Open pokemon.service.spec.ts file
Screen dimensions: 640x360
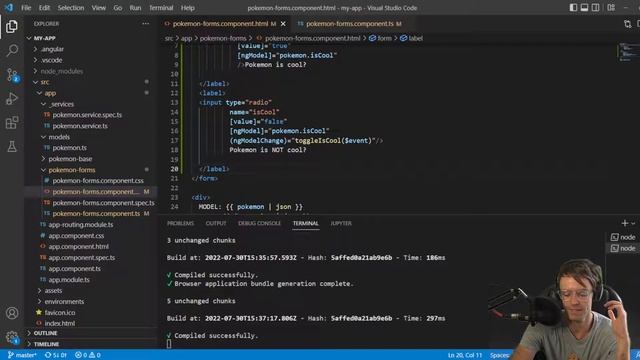(x=87, y=115)
